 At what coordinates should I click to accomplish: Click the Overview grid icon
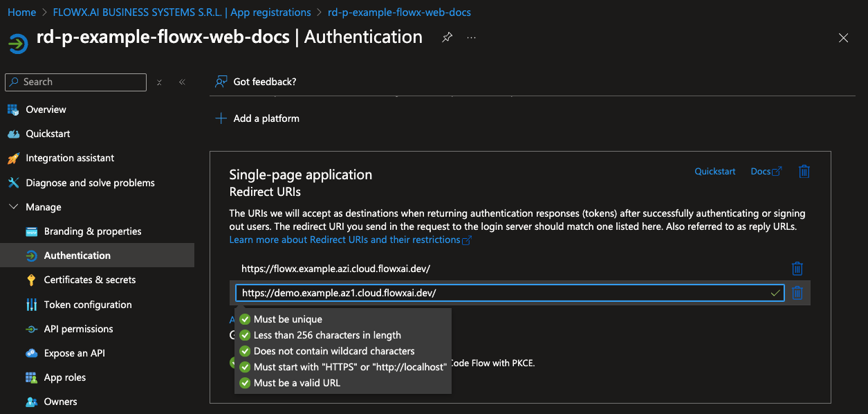coord(13,109)
